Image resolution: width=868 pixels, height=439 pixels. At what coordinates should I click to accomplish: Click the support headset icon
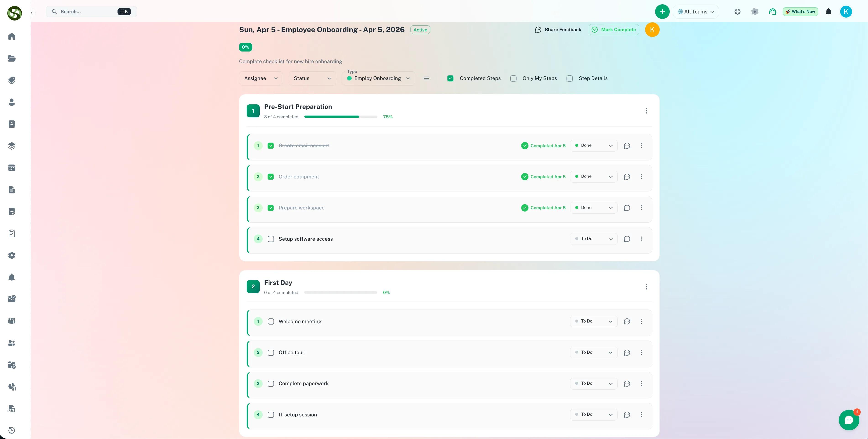pos(772,12)
